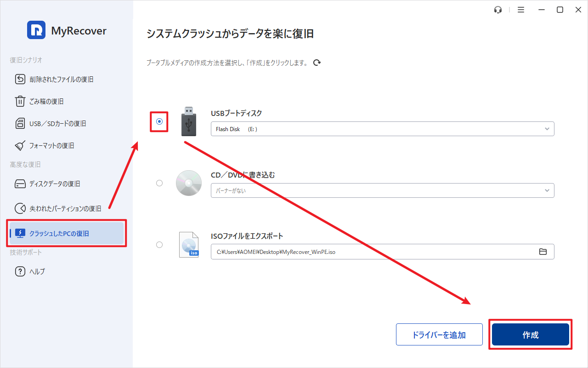
Task: Click the ISO file icon
Action: [189, 244]
